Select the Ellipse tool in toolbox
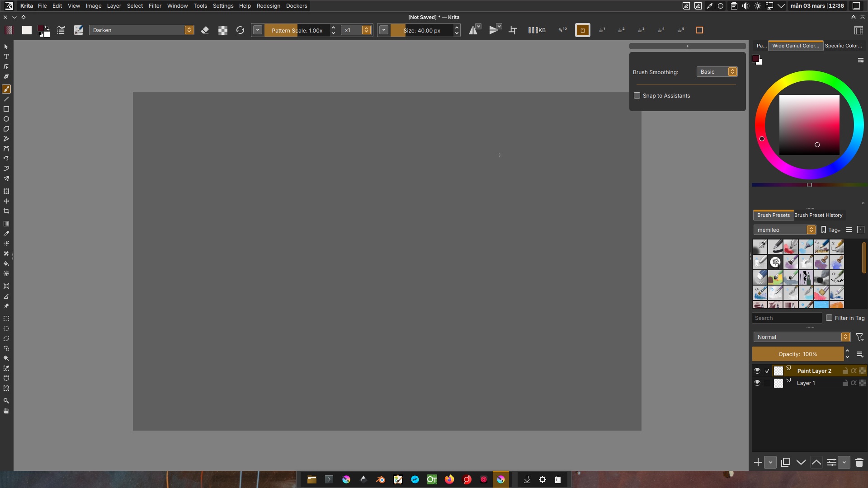Screen dimensions: 868x488 click(x=6, y=119)
